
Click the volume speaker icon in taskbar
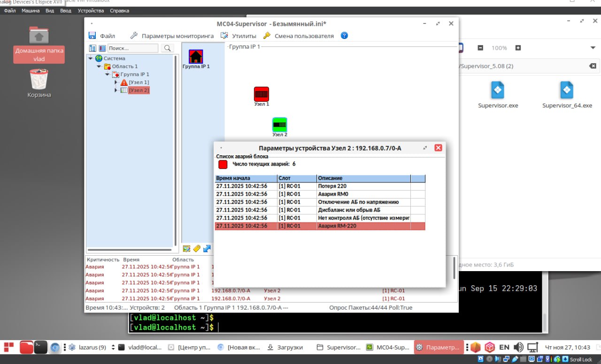tap(518, 347)
